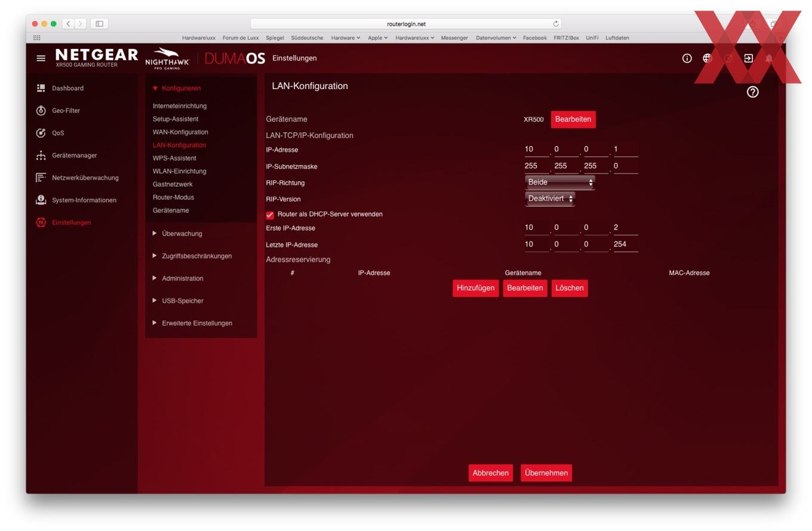The image size is (812, 531).
Task: Go back with Safari back arrow
Action: (x=68, y=24)
